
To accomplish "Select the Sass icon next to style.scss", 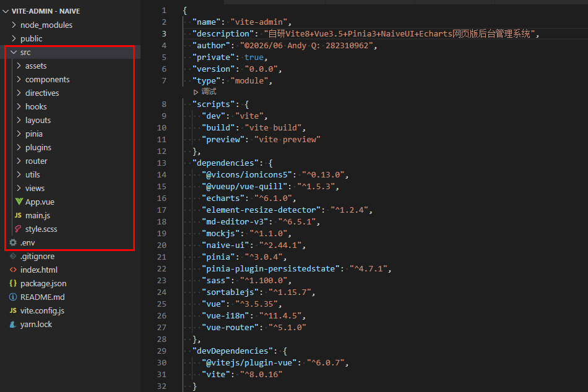I will [x=18, y=229].
